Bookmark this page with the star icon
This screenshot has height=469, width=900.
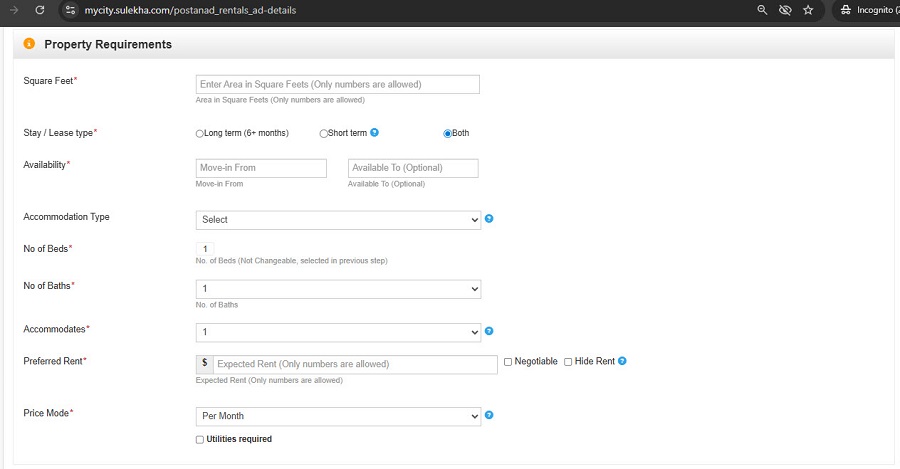pyautogui.click(x=808, y=10)
